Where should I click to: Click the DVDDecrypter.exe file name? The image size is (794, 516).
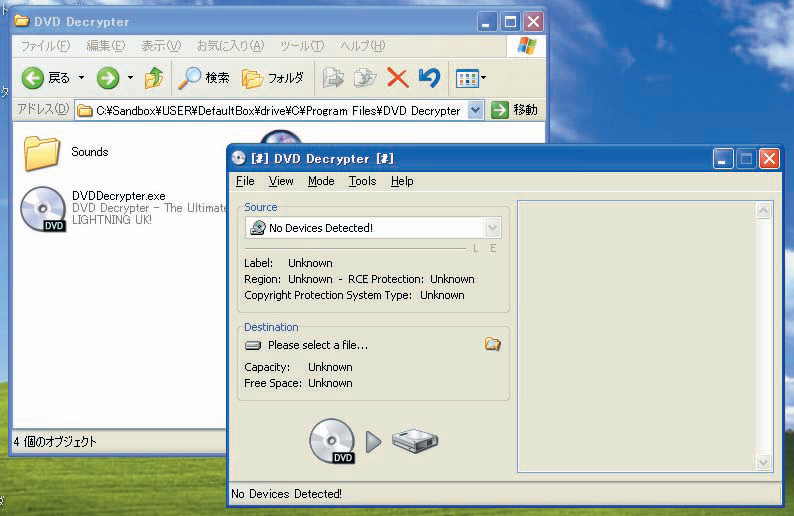(118, 196)
